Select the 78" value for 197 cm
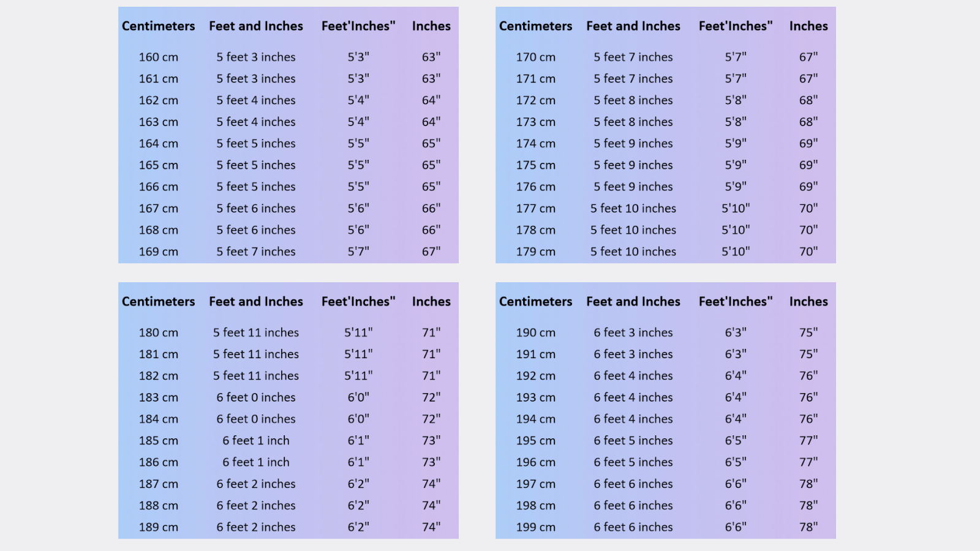The width and height of the screenshot is (980, 551). (809, 484)
